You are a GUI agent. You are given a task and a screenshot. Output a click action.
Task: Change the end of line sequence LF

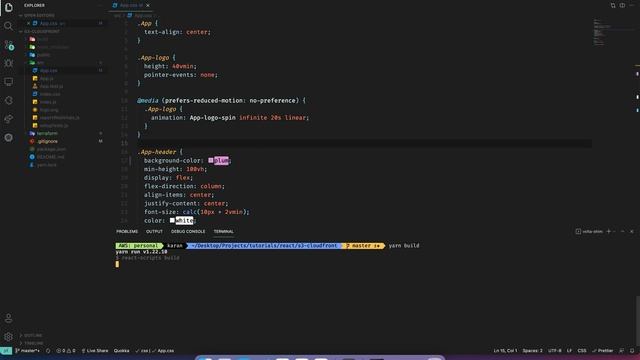pyautogui.click(x=569, y=351)
